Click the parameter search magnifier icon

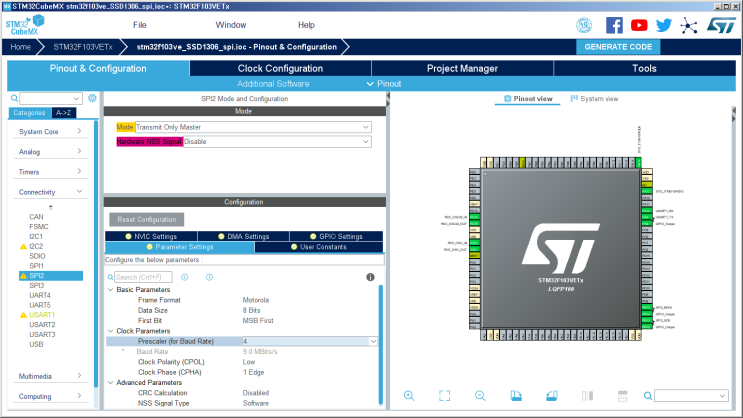[110, 277]
